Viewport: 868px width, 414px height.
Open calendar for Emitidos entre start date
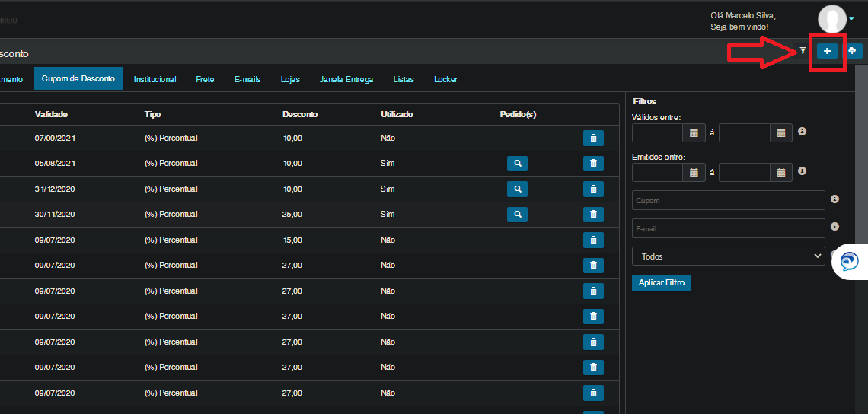tap(694, 172)
